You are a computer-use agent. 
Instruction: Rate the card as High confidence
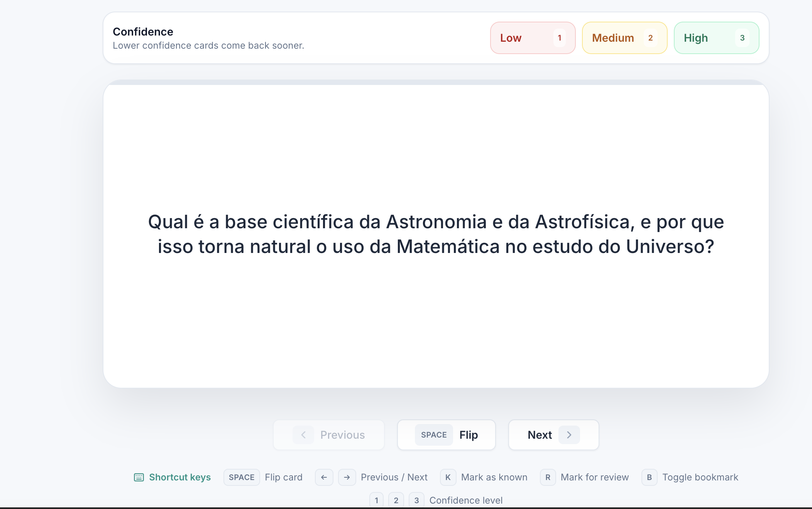[x=716, y=38]
